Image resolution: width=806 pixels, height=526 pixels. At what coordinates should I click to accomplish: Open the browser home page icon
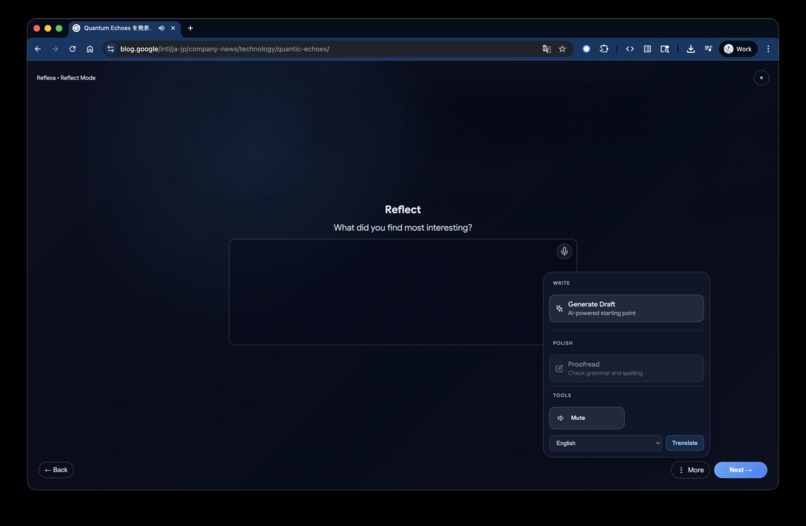tap(90, 49)
